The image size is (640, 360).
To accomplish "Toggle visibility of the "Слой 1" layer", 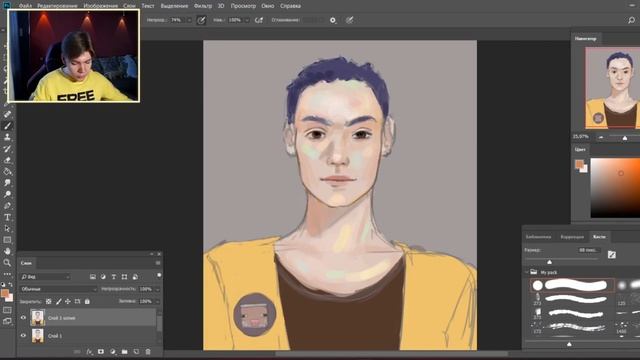I will point(23,336).
